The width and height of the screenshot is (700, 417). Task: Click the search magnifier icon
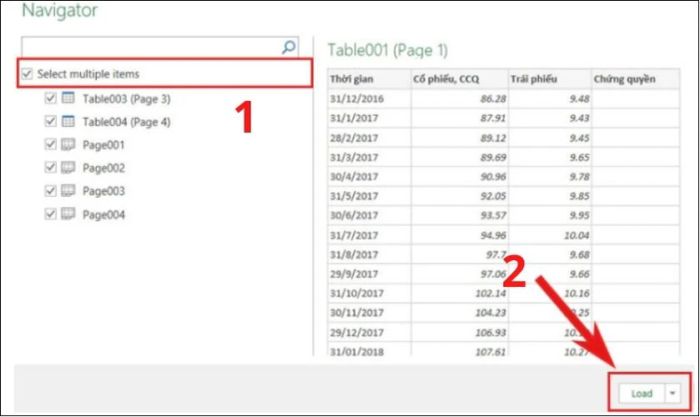289,47
